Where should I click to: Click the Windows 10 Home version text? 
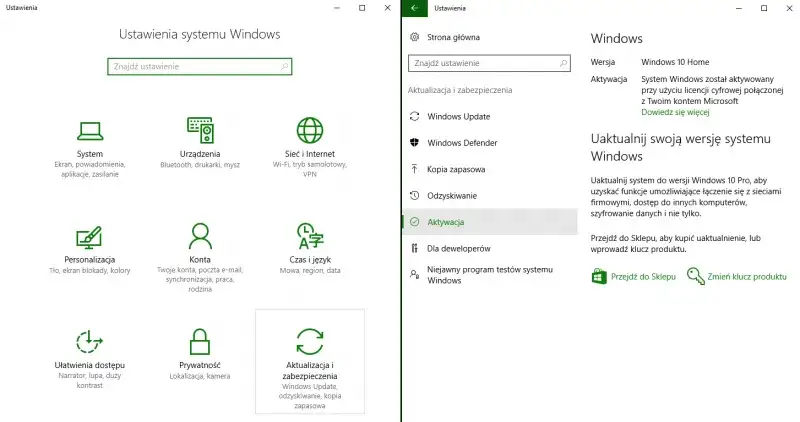(675, 62)
